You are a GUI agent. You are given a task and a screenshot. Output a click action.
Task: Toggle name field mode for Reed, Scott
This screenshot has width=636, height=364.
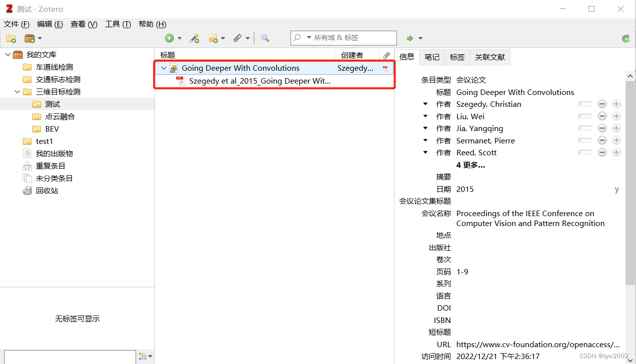(585, 153)
